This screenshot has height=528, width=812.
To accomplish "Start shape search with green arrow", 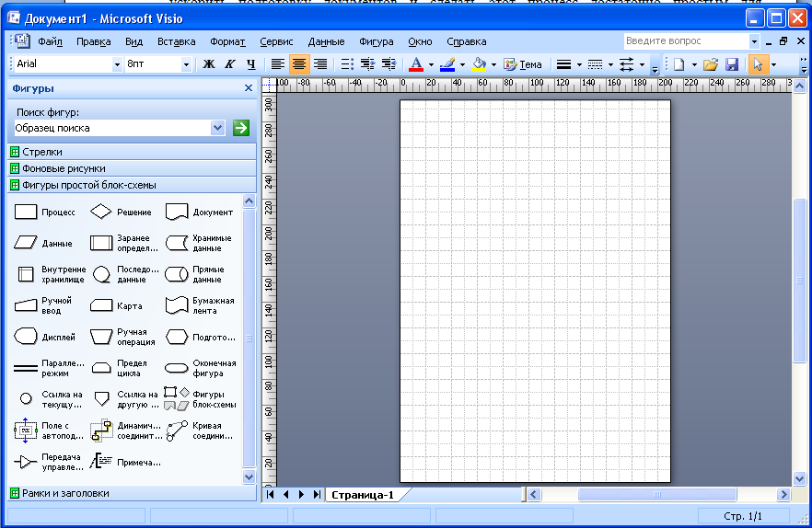I will coord(241,128).
